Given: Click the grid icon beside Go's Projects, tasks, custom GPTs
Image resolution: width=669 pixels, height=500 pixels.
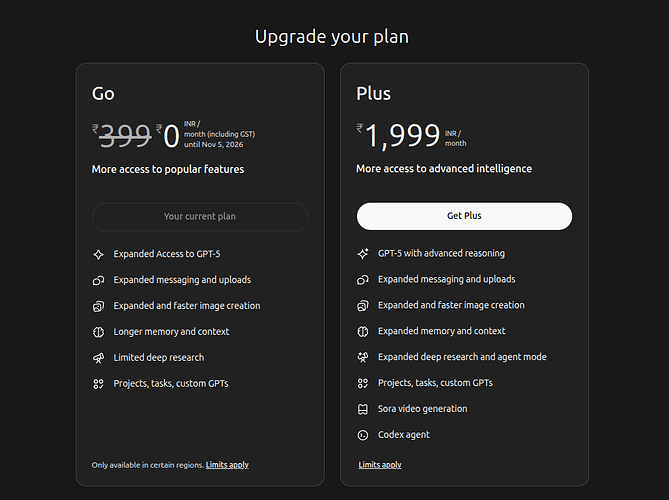Looking at the screenshot, I should (x=98, y=384).
